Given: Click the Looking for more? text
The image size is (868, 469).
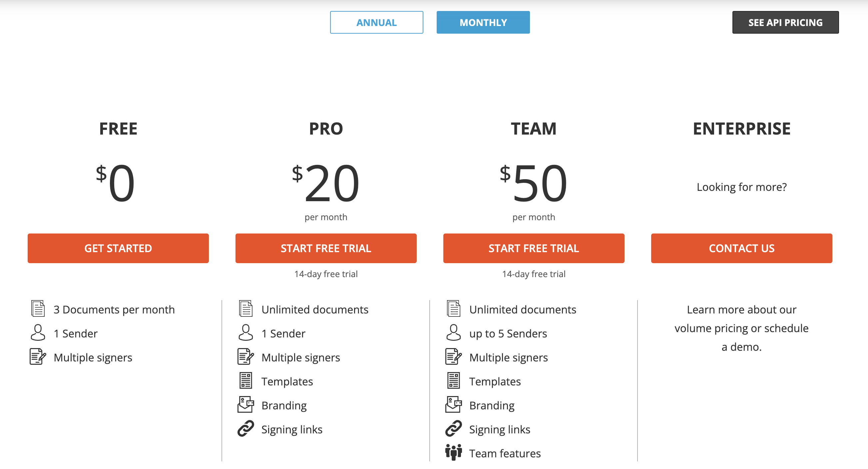Looking at the screenshot, I should [742, 187].
